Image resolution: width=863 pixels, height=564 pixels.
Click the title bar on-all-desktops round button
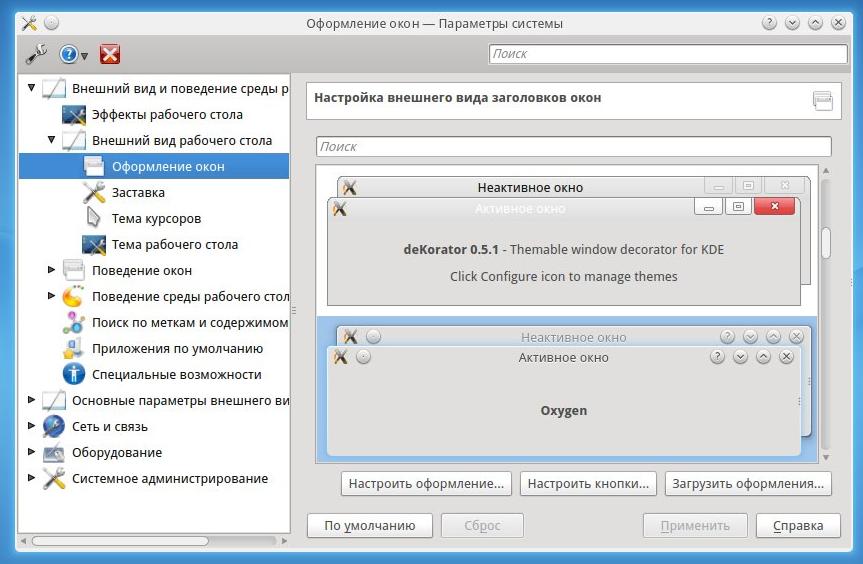pos(51,23)
